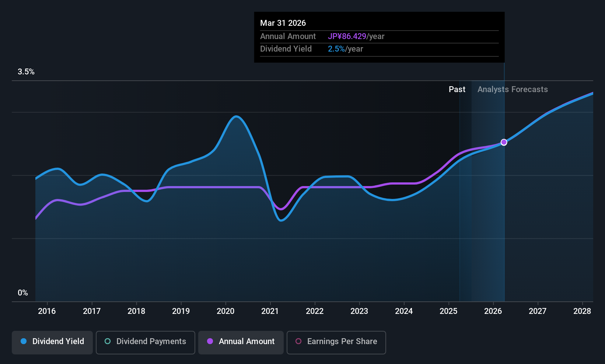605x364 pixels.
Task: Click the 2028 x-axis label
Action: pyautogui.click(x=582, y=311)
